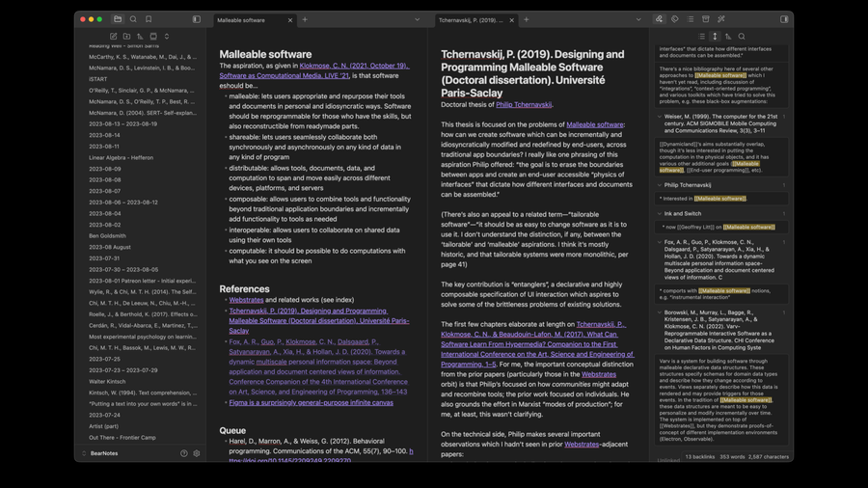
Task: Collapse the Ink and Switch backlink group
Action: 661,214
